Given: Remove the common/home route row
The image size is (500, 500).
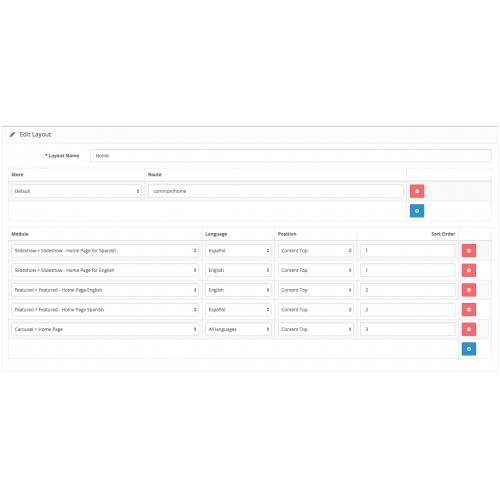Looking at the screenshot, I should pos(417,191).
